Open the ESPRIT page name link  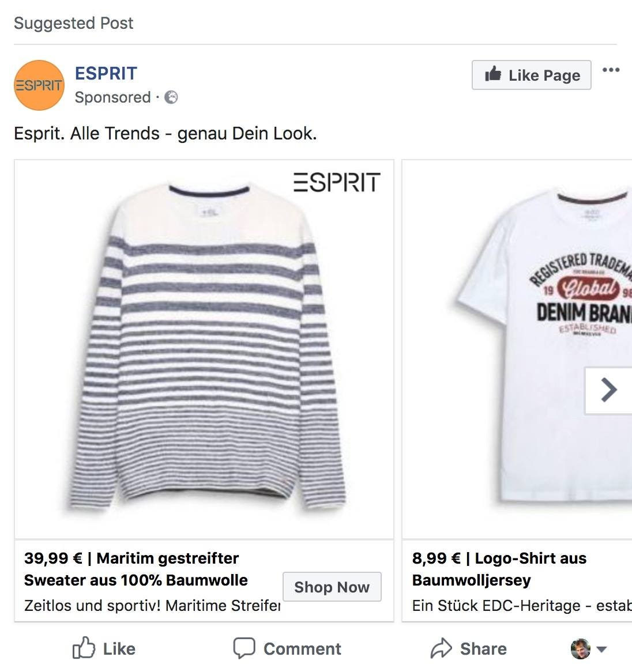point(106,73)
